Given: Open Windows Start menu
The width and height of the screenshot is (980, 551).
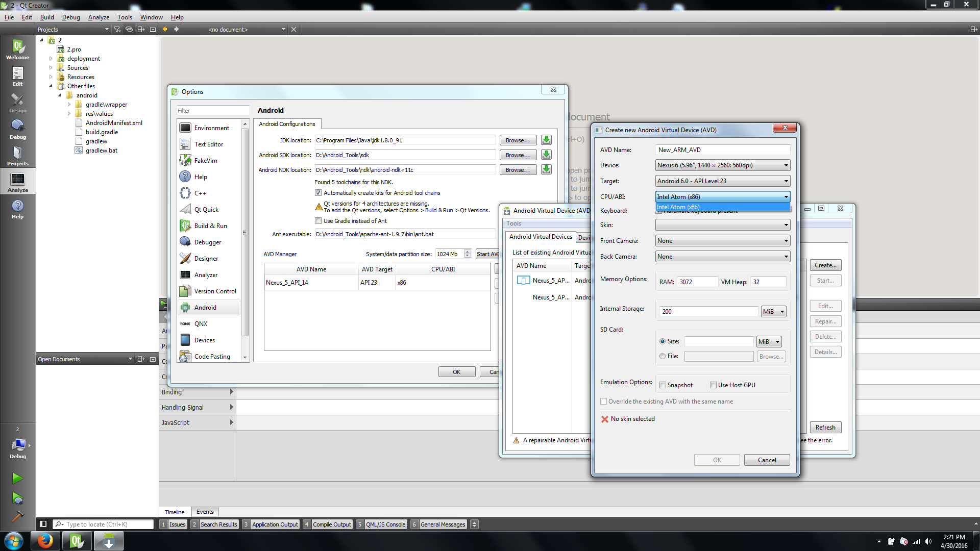Looking at the screenshot, I should [14, 540].
